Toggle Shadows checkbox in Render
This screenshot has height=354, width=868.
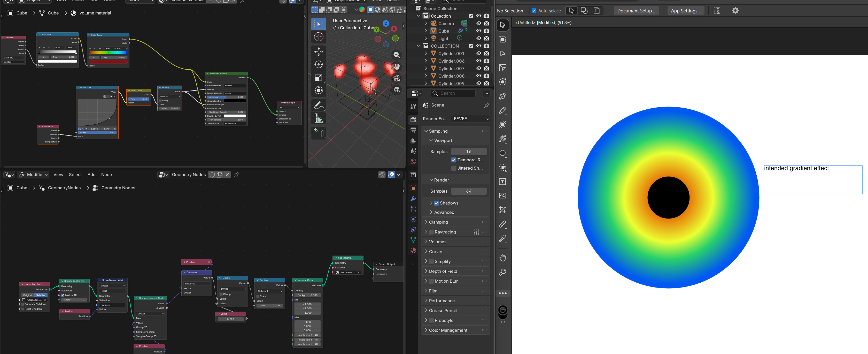click(436, 203)
